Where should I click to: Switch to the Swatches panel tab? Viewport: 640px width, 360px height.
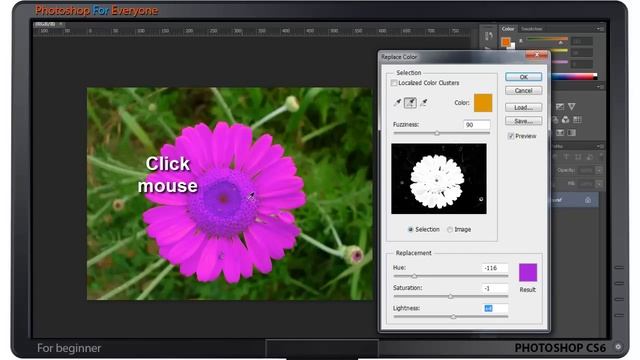point(532,29)
